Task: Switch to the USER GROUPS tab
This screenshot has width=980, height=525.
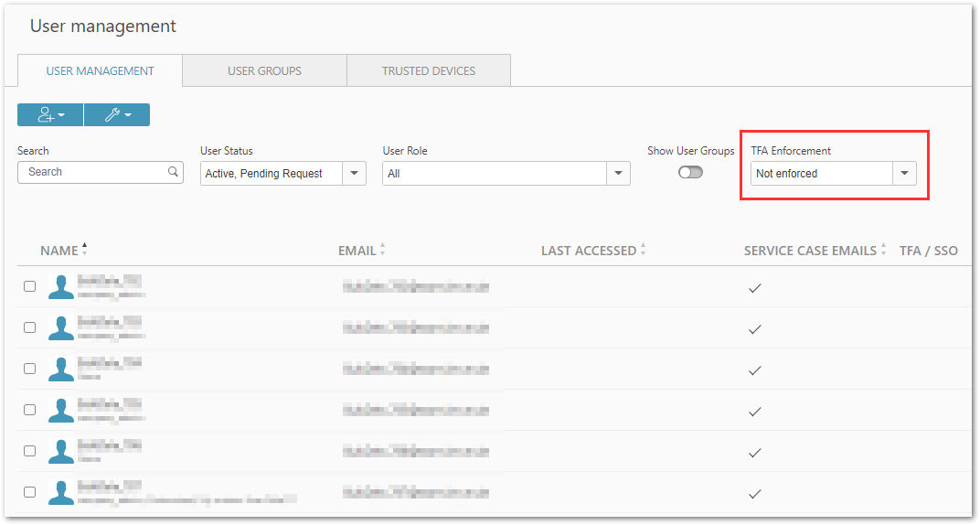Action: [x=264, y=70]
